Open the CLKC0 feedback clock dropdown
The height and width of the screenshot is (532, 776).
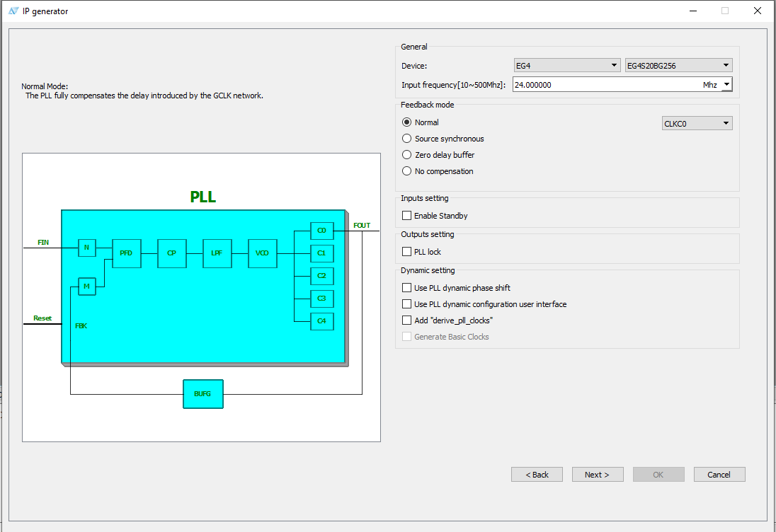coord(697,123)
